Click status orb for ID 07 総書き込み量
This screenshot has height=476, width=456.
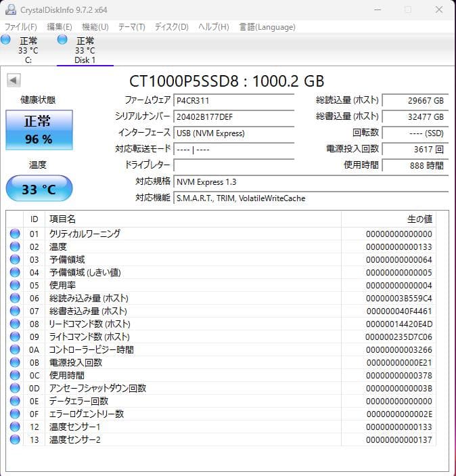tap(15, 311)
